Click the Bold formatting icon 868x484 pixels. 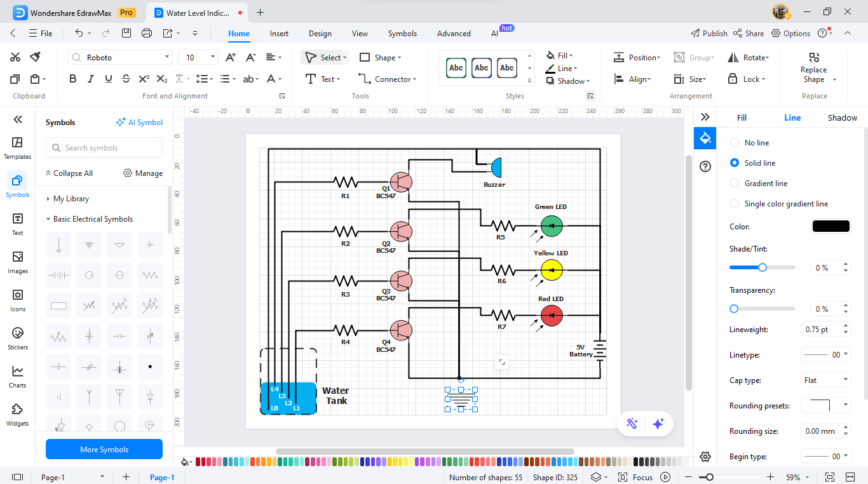coord(72,79)
